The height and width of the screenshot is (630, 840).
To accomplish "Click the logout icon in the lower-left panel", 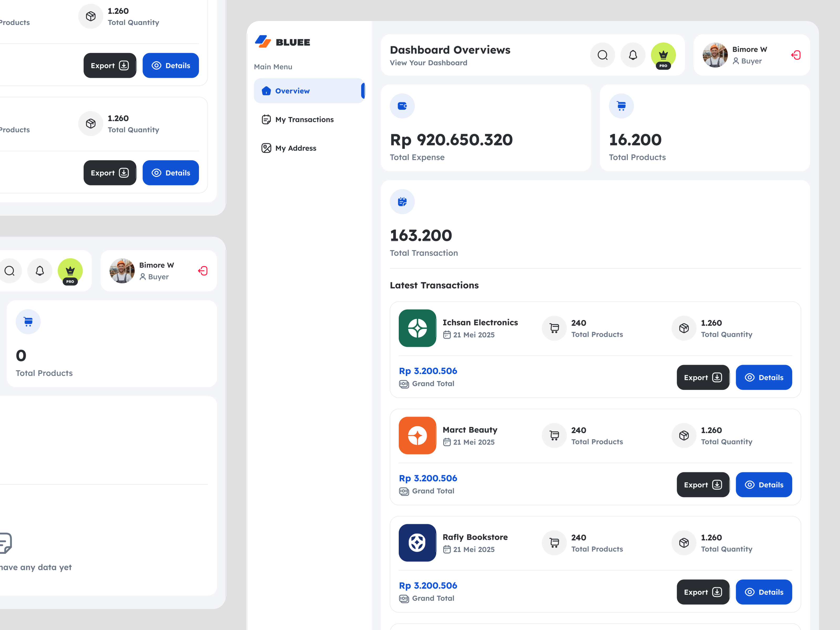I will point(203,271).
